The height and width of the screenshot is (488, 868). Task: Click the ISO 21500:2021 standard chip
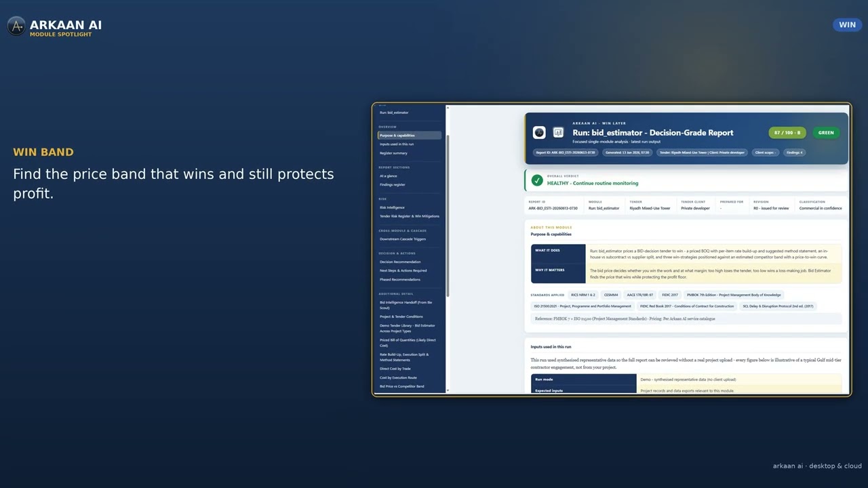tap(583, 306)
